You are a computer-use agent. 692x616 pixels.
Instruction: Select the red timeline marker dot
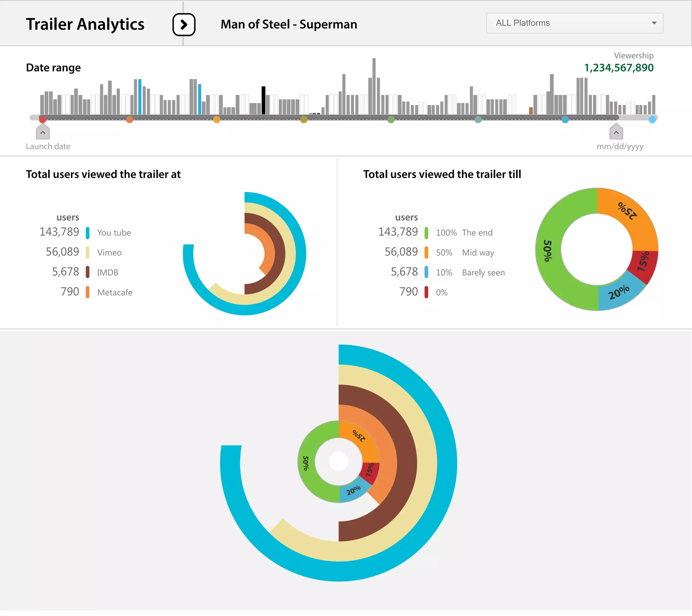click(42, 119)
